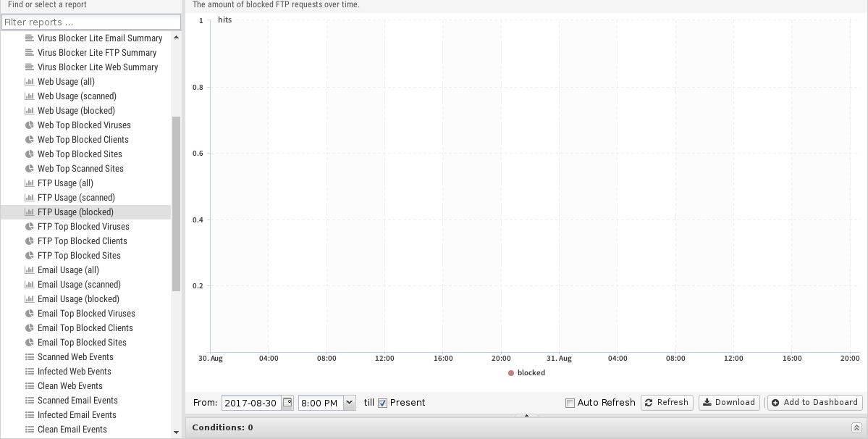Click pie icon for Email Top Blocked Viruses
868x439 pixels.
(30, 314)
